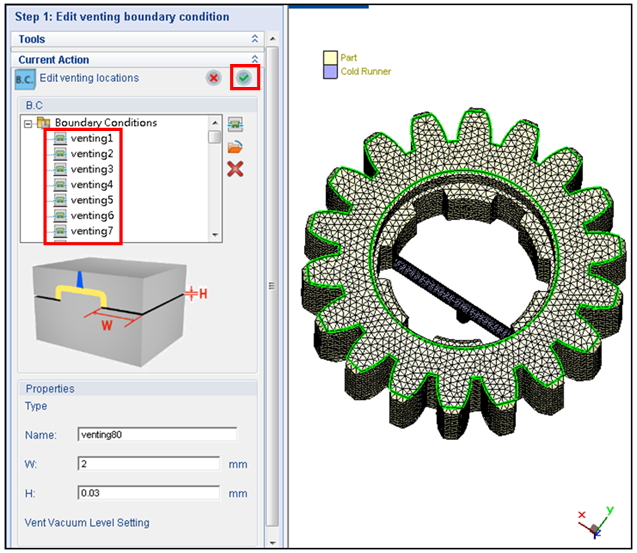Select venting4 in the tree
This screenshot has width=637, height=553.
point(91,184)
